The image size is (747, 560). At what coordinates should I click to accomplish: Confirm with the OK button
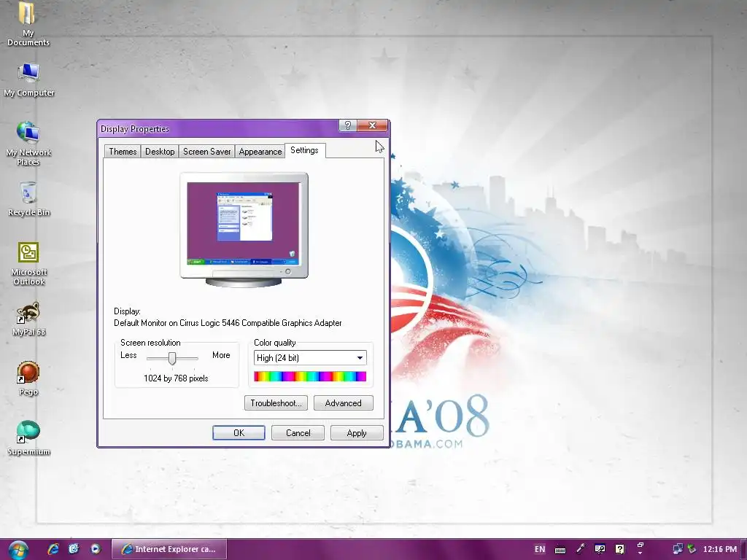pos(239,433)
